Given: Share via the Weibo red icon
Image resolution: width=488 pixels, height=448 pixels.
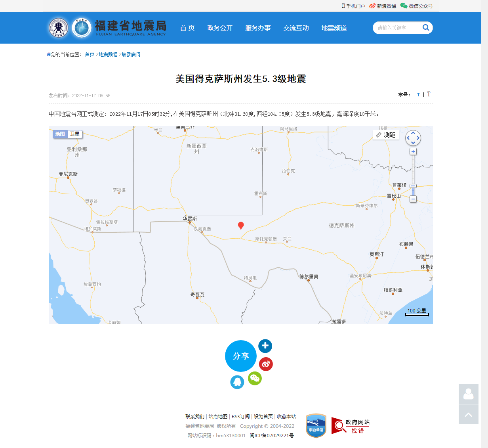Looking at the screenshot, I should point(266,364).
